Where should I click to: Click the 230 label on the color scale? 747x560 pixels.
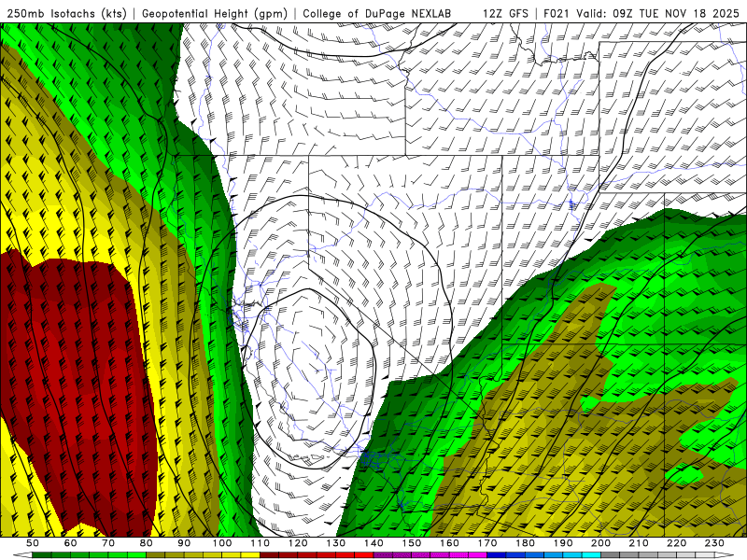(715, 543)
